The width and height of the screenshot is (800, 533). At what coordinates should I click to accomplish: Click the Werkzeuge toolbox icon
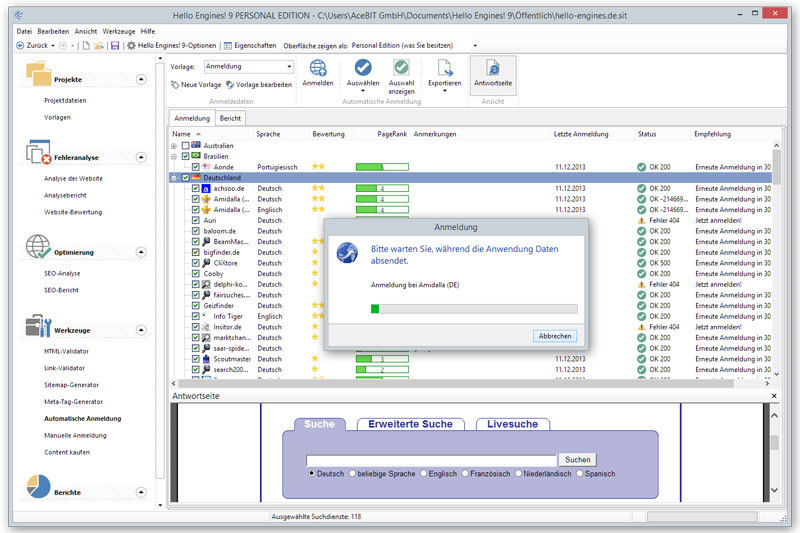[39, 325]
